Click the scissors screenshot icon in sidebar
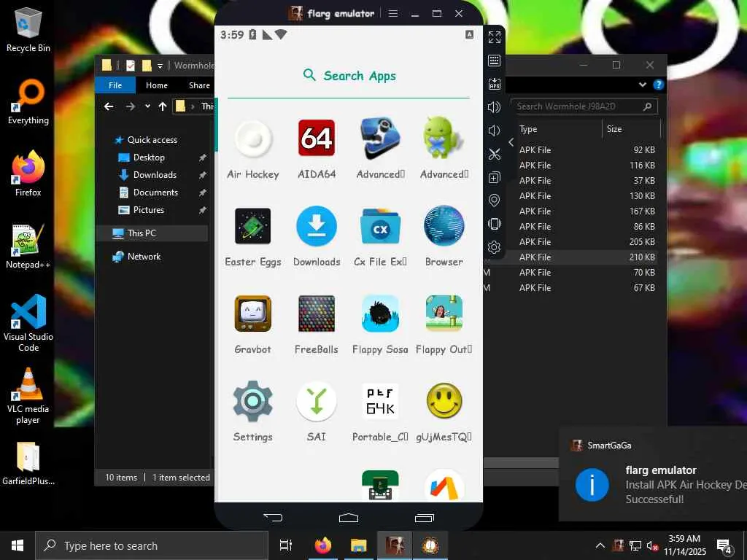The image size is (747, 560). (x=495, y=154)
